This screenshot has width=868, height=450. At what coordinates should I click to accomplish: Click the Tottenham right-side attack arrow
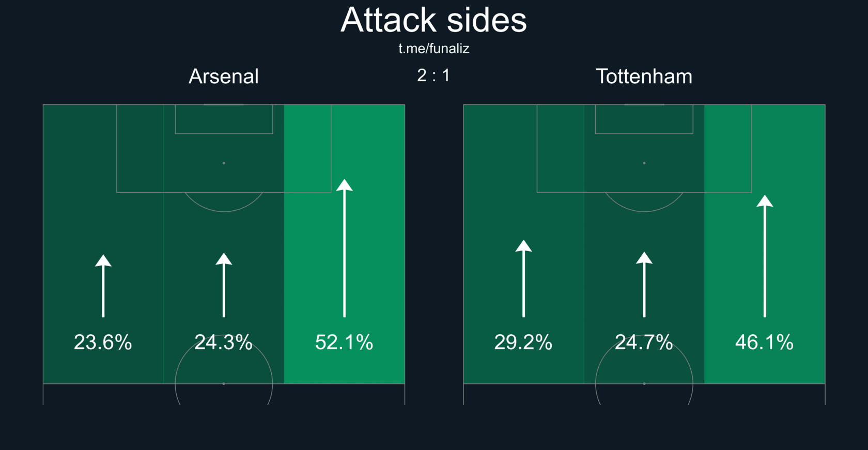[765, 256]
